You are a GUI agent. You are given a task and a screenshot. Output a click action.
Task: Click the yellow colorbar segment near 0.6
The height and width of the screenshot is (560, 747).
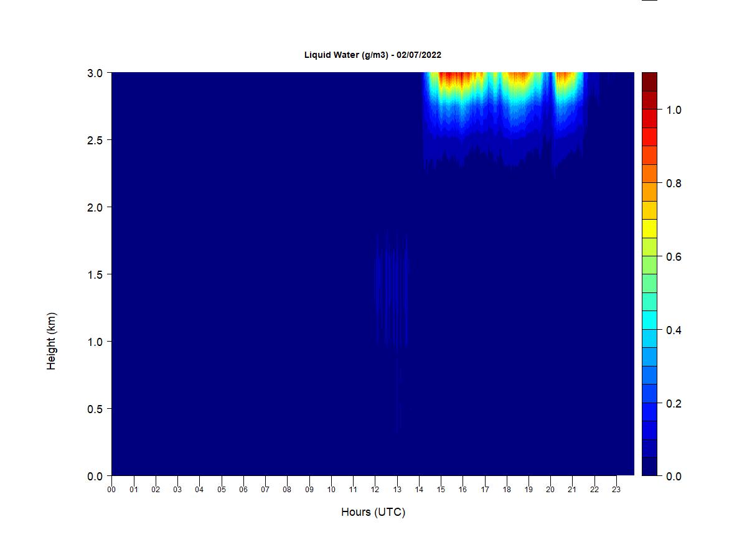649,228
